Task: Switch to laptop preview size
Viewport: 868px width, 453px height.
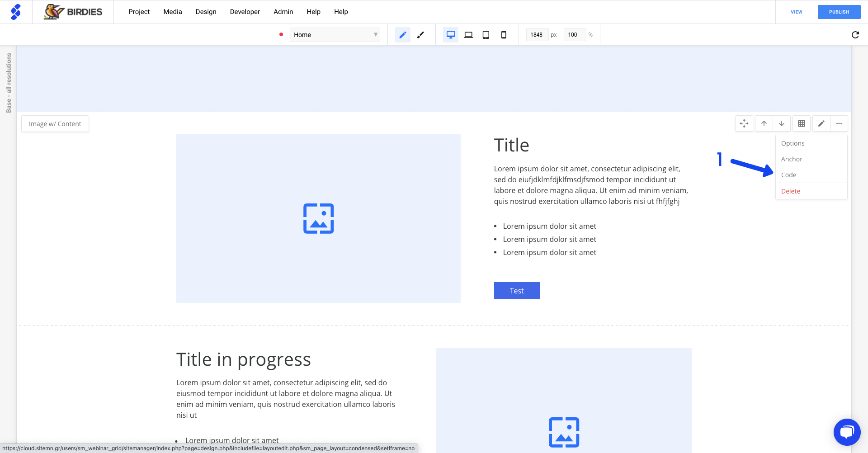Action: pos(468,35)
